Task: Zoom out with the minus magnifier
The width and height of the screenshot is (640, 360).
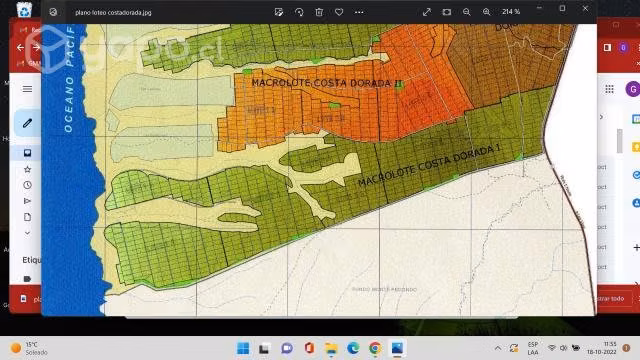Action: coord(467,12)
